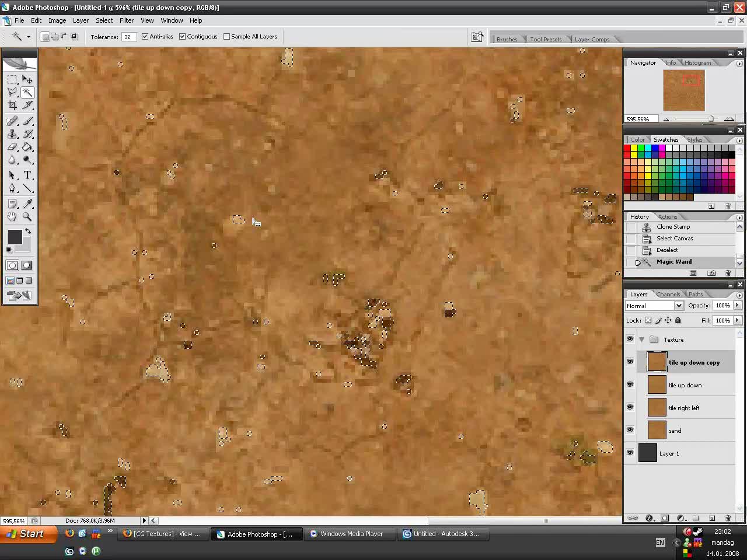Viewport: 747px width, 560px height.
Task: Select the Move tool
Action: coord(28,80)
